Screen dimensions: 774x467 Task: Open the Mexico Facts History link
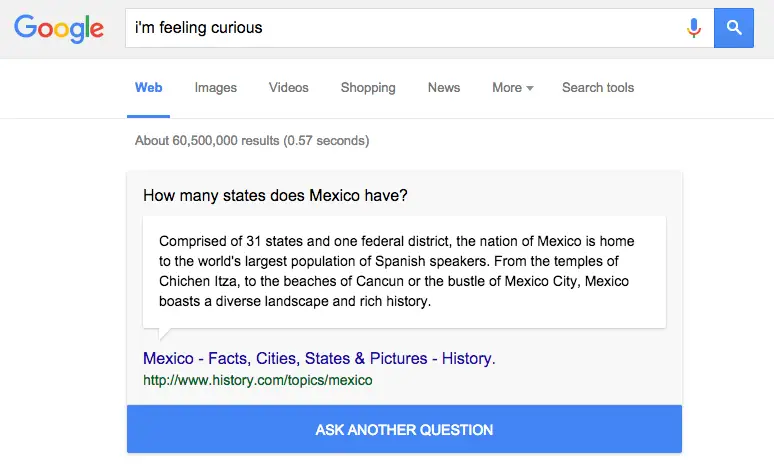[319, 358]
